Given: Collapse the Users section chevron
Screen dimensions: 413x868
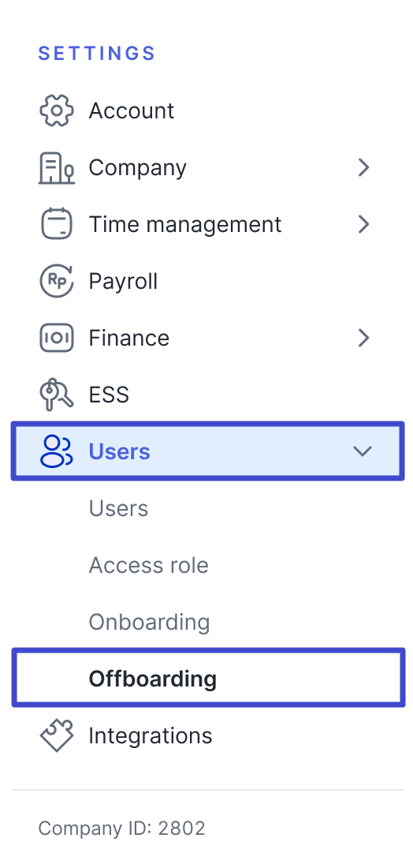Looking at the screenshot, I should (x=363, y=451).
